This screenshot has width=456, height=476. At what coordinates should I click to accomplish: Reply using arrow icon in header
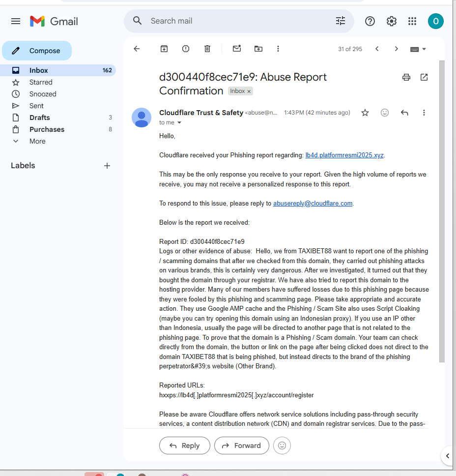[404, 113]
